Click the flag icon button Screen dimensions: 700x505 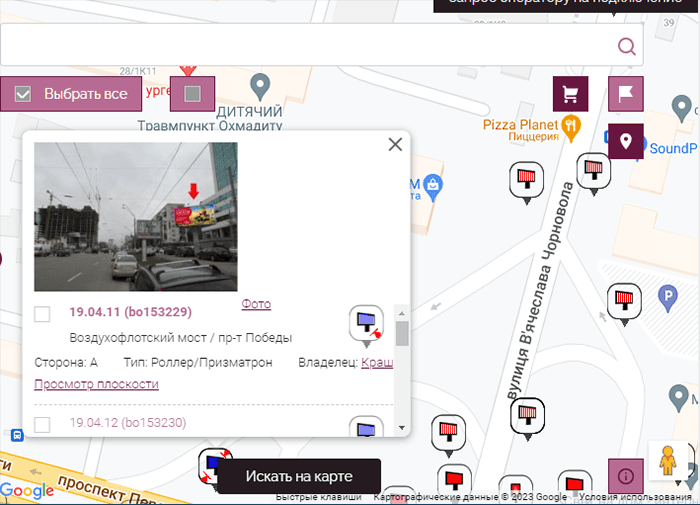point(626,94)
